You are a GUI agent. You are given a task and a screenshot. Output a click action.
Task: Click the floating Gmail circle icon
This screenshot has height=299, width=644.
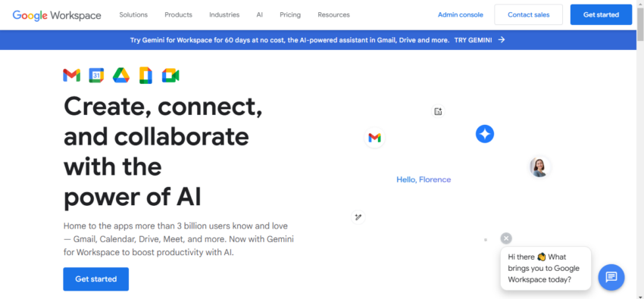[x=374, y=138]
